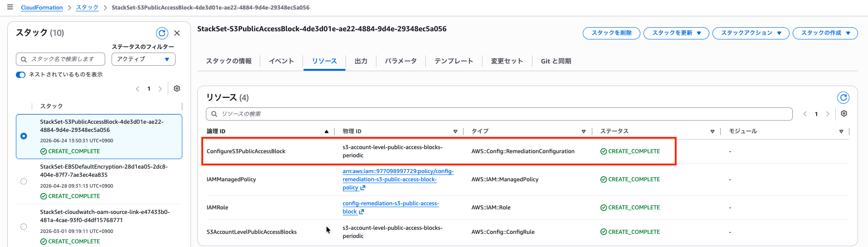Screen dimensions: 868x247
Task: Go to next page of stacks
Action: click(160, 89)
